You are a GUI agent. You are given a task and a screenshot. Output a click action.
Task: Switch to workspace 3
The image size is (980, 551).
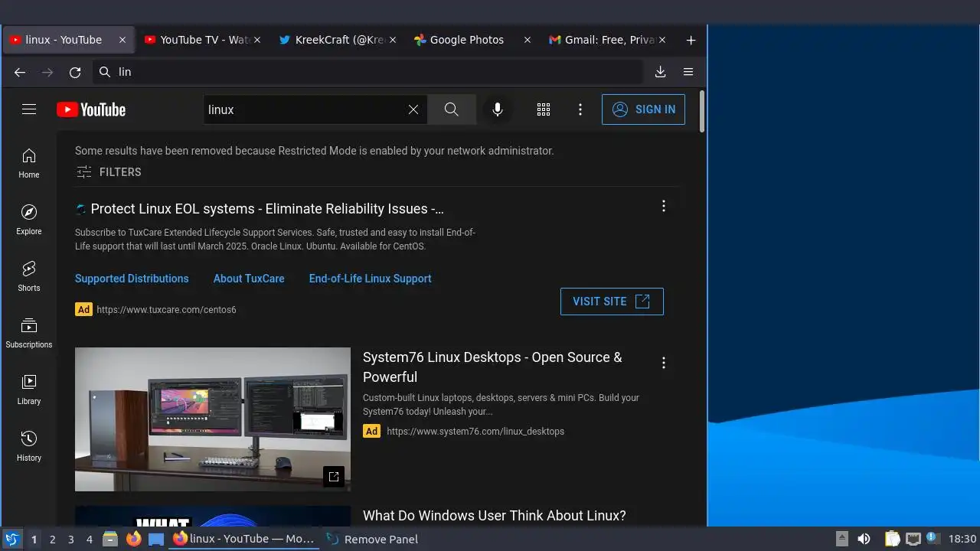pyautogui.click(x=70, y=540)
